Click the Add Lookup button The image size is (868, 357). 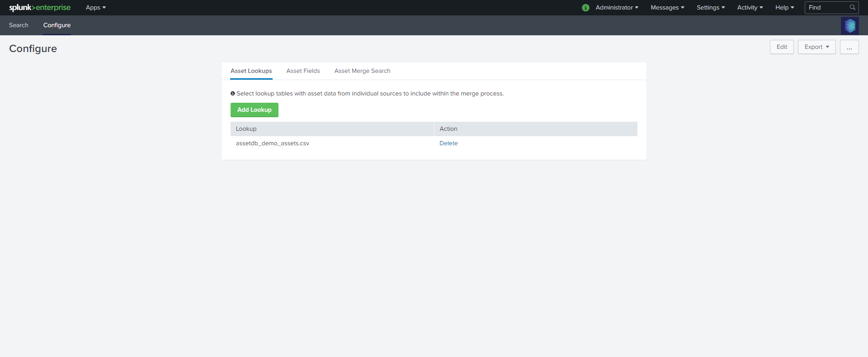tap(255, 110)
